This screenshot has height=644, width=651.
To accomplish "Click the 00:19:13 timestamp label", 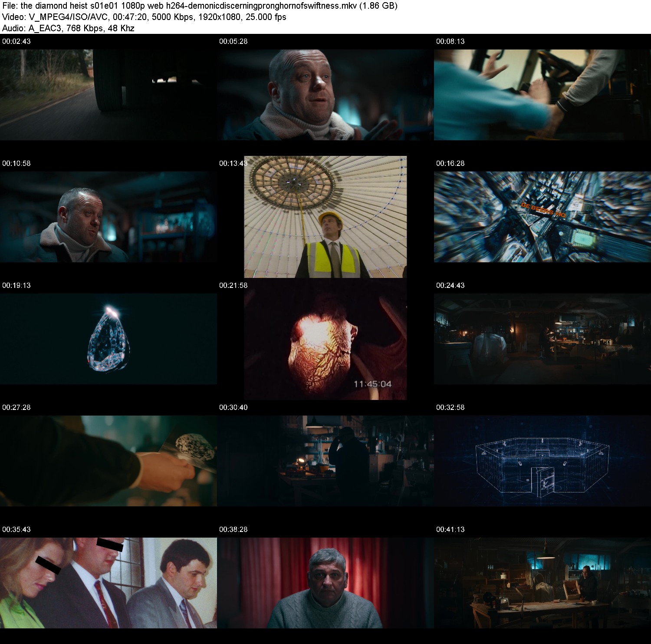I will coord(16,285).
